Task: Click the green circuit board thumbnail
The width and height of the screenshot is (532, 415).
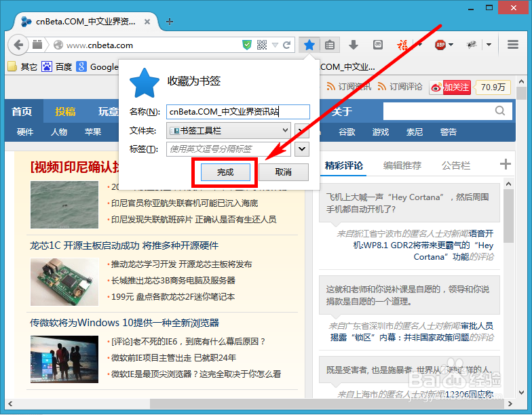Action: click(x=64, y=282)
